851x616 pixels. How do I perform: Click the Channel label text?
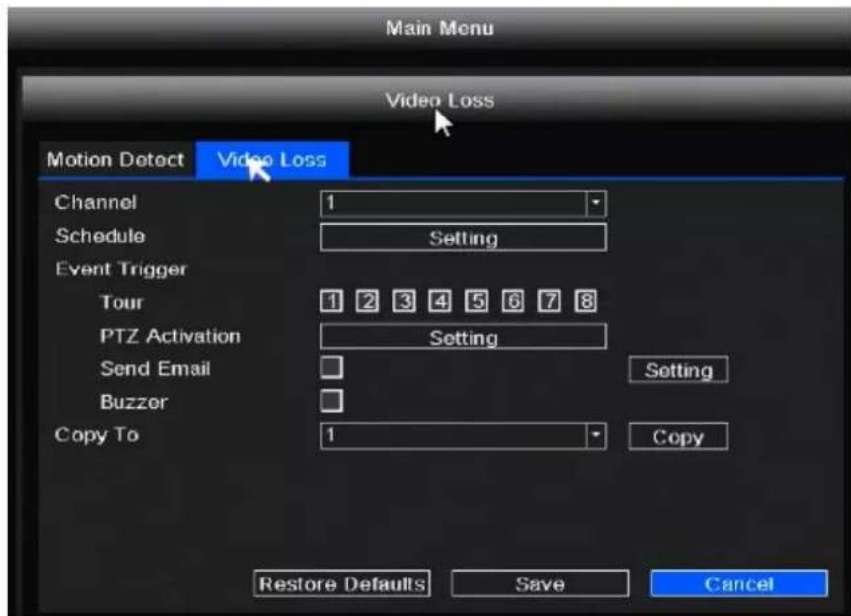[96, 203]
